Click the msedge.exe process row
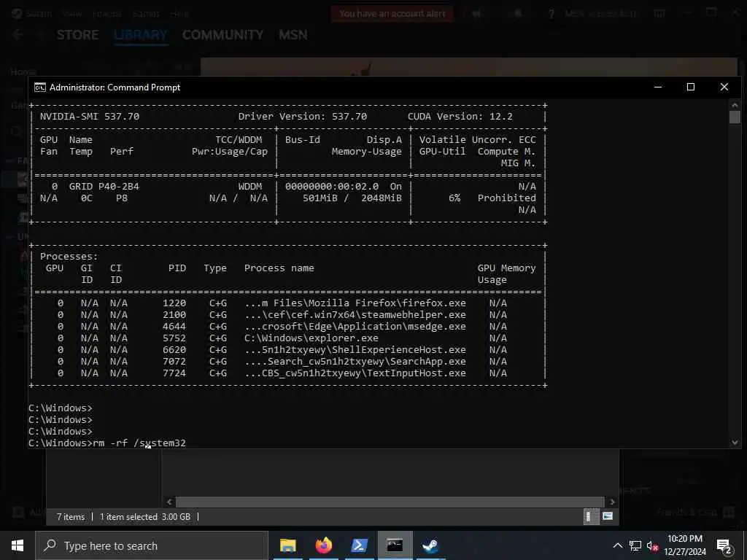The height and width of the screenshot is (560, 747). pos(287,326)
